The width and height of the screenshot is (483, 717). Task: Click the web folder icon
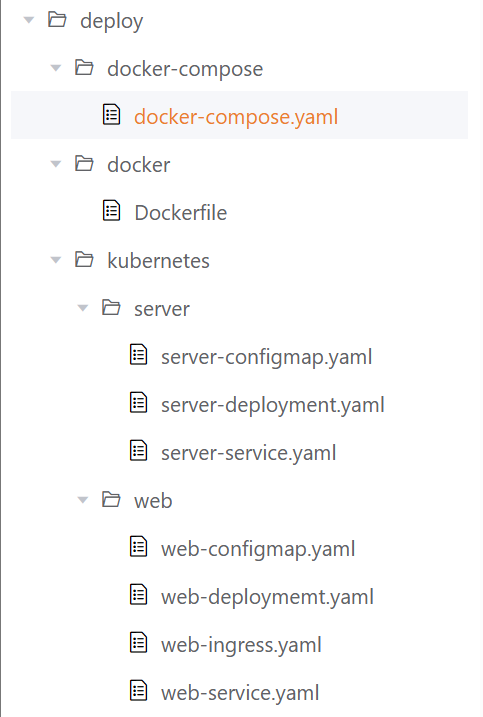tap(111, 500)
